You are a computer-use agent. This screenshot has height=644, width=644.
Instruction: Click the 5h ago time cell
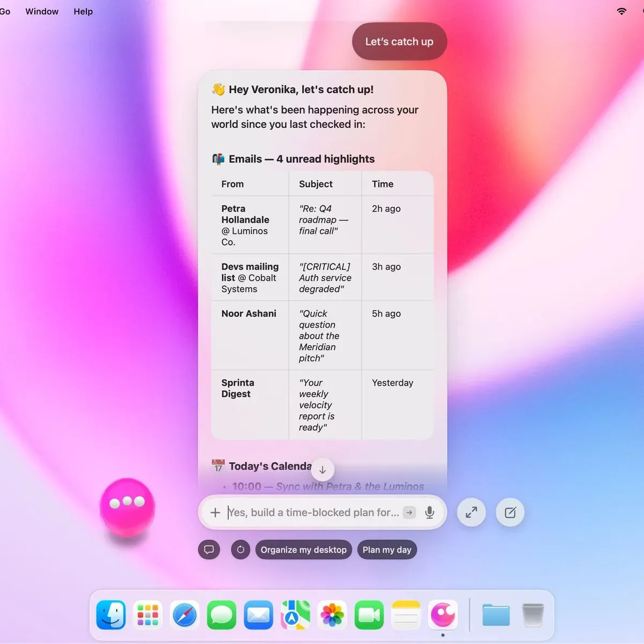(398, 335)
